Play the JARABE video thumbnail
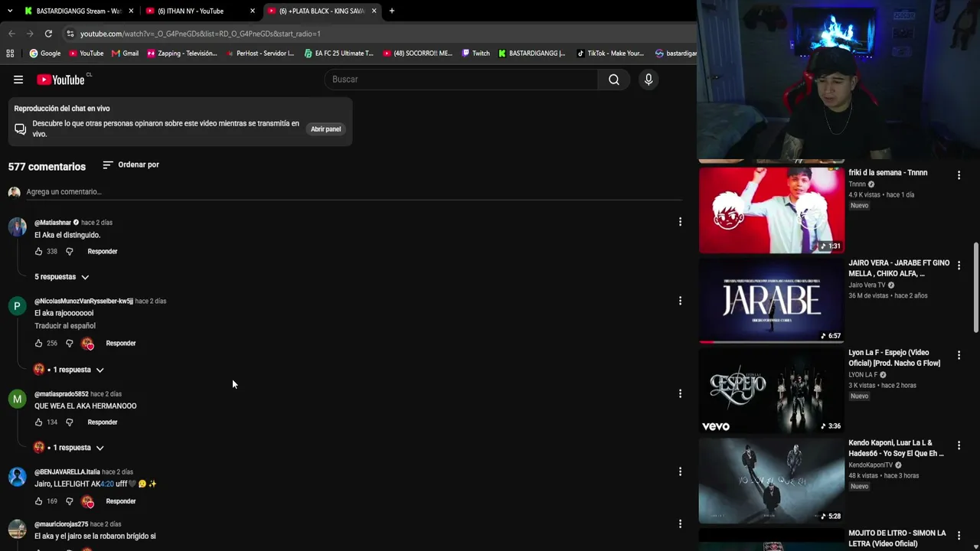This screenshot has height=551, width=980. [x=772, y=300]
